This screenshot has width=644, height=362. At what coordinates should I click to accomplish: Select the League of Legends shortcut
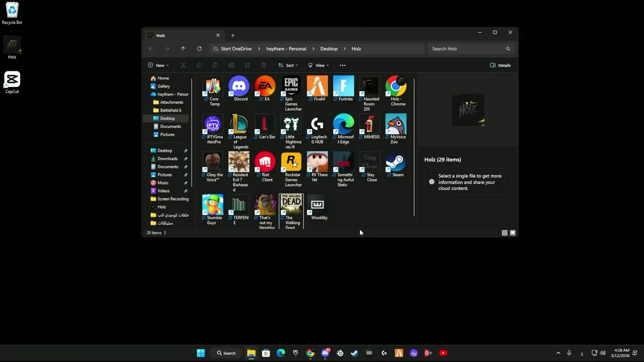coord(239,132)
